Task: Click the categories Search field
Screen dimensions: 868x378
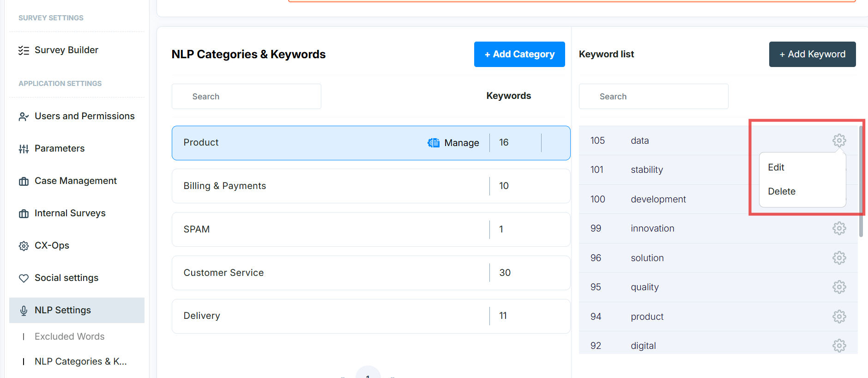Action: (x=246, y=97)
